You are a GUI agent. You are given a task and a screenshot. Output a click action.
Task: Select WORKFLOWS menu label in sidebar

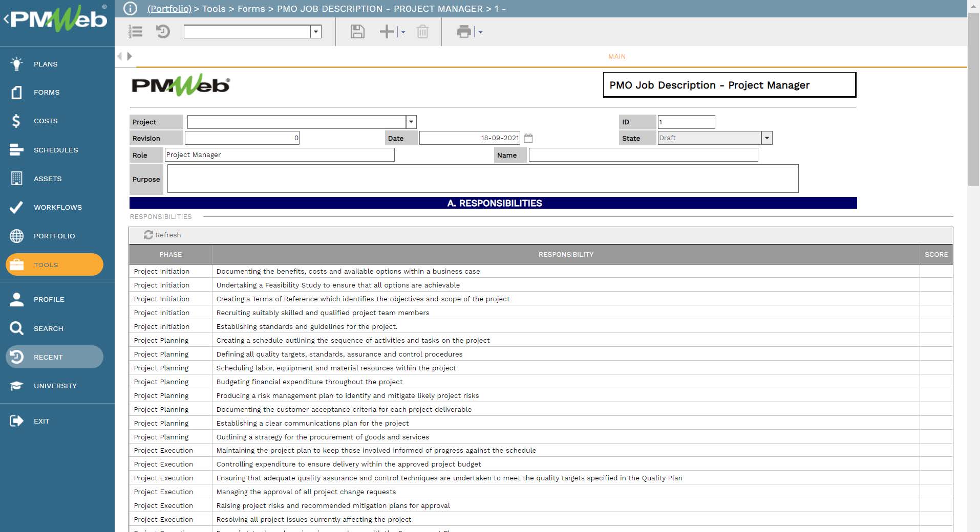[x=58, y=207]
